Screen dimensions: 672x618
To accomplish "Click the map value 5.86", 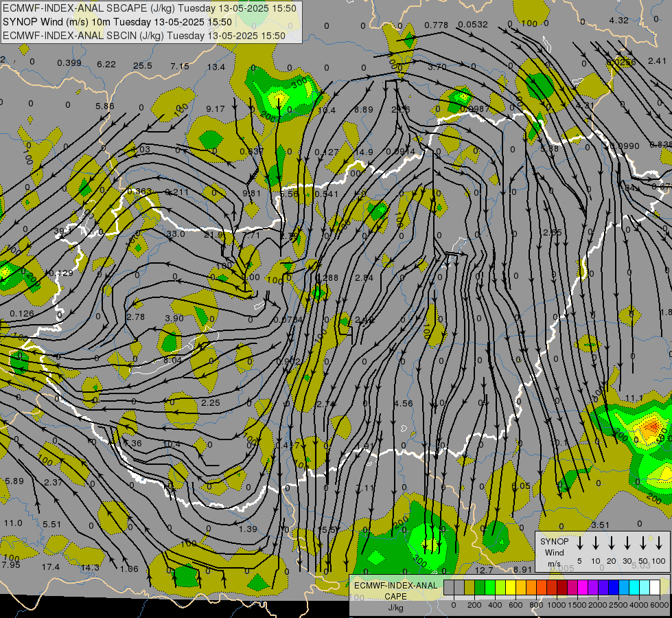I will pos(105,106).
